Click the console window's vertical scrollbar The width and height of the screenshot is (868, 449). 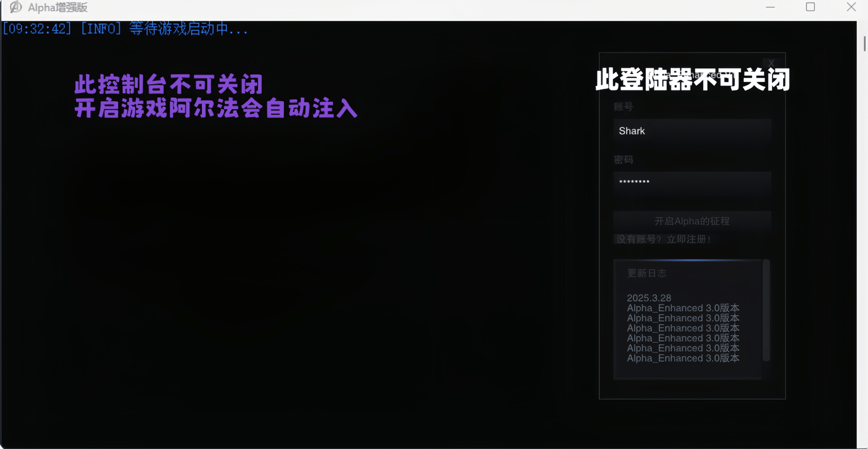[x=864, y=44]
